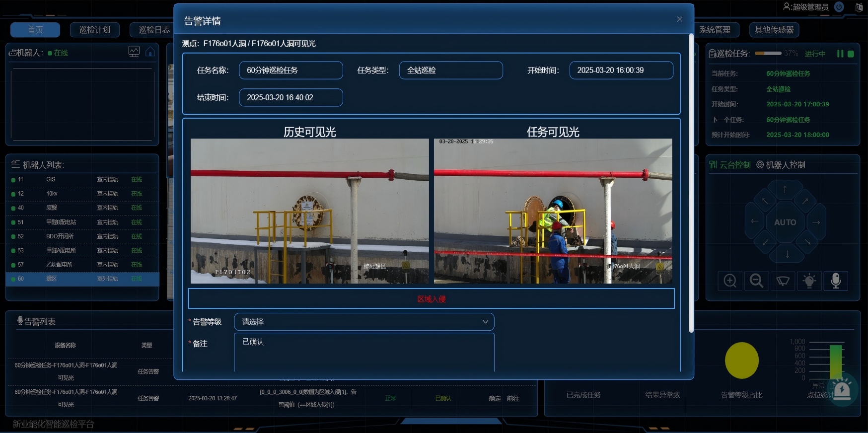Viewport: 868px width, 433px height.
Task: Pause the inspection task
Action: [x=840, y=54]
